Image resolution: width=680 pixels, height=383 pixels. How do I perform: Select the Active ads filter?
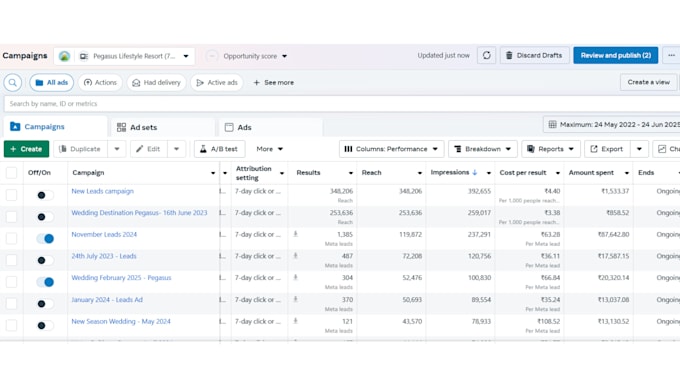[216, 82]
